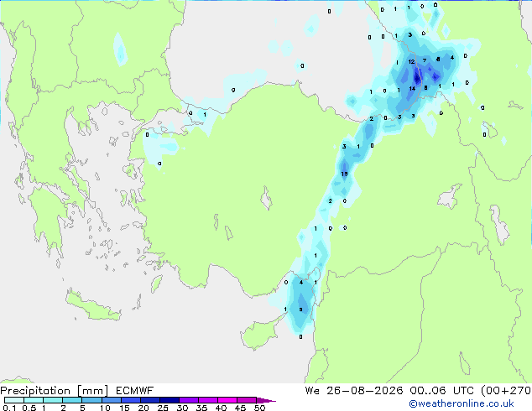Select the legend scale label '40'
Viewport: 532px width, 411px height.
click(x=221, y=408)
